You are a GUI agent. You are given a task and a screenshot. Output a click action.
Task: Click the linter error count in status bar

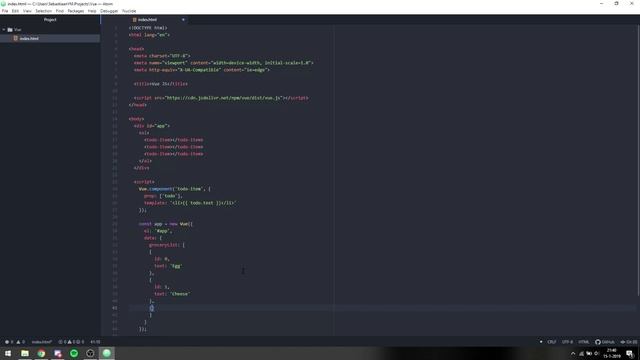[x=9, y=342]
